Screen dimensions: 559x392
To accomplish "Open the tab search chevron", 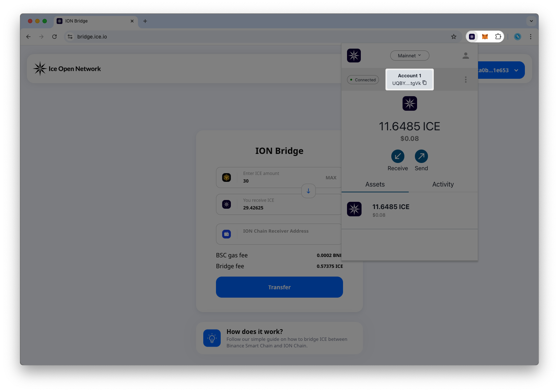I will tap(531, 21).
